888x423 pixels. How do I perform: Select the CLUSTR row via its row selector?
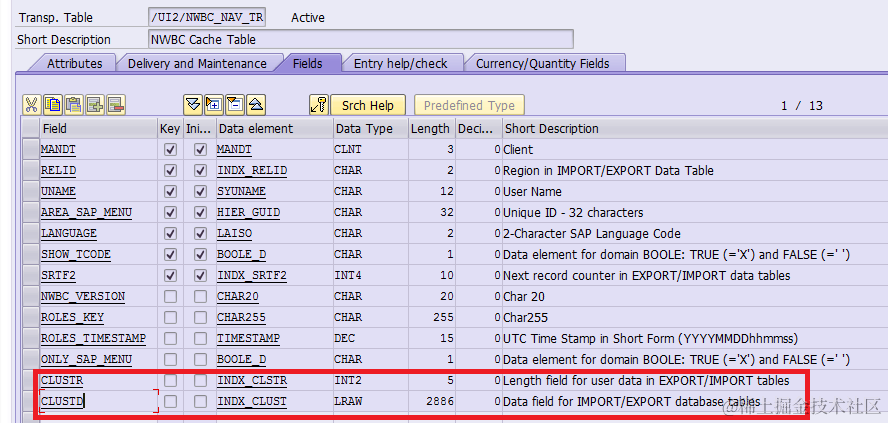(30, 381)
